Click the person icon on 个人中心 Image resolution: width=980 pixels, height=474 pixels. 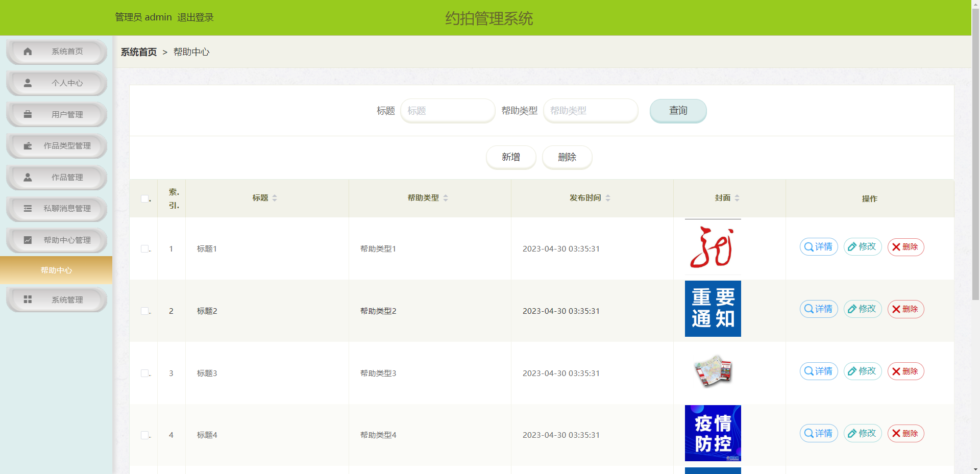pos(28,83)
